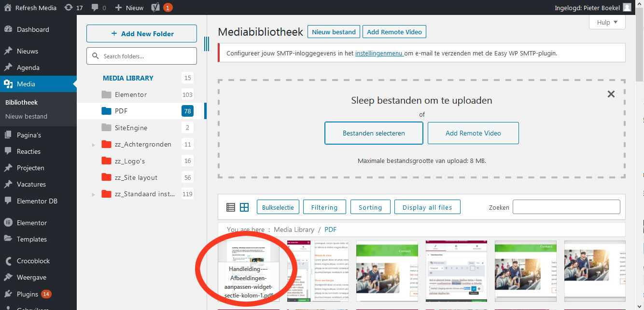Viewport: 644px width, 310px height.
Task: Open the Hulp dropdown
Action: 607,22
